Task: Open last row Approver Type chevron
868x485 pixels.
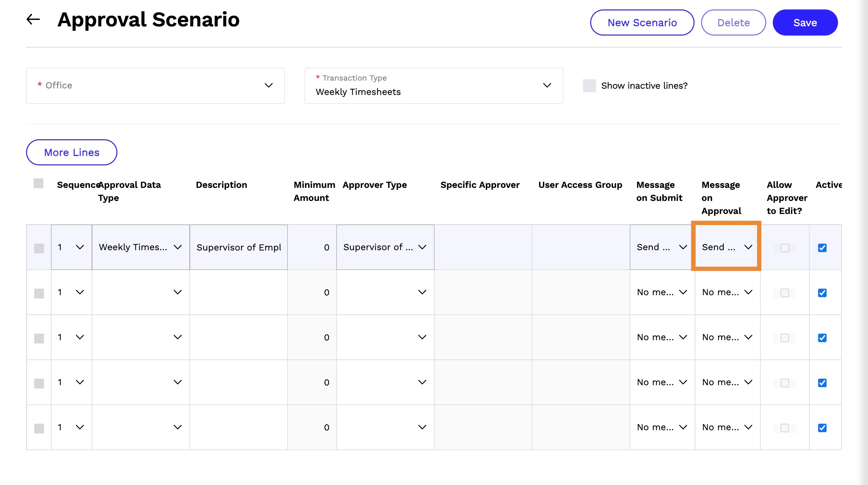Action: click(x=422, y=427)
